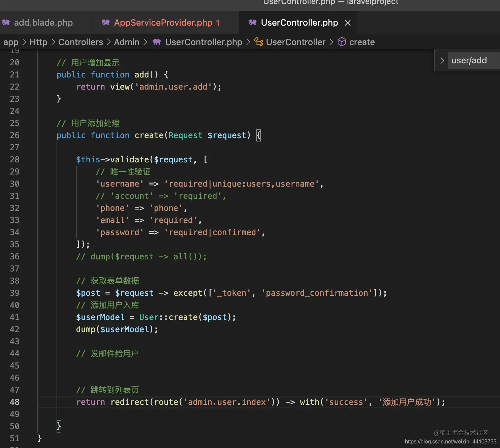Focus the find field containing user/add

tap(474, 60)
